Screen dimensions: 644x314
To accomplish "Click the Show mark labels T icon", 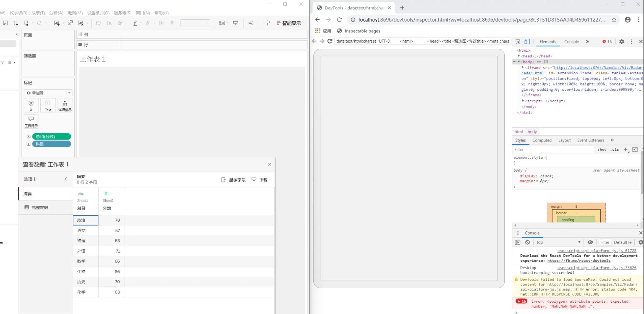I will (162, 23).
